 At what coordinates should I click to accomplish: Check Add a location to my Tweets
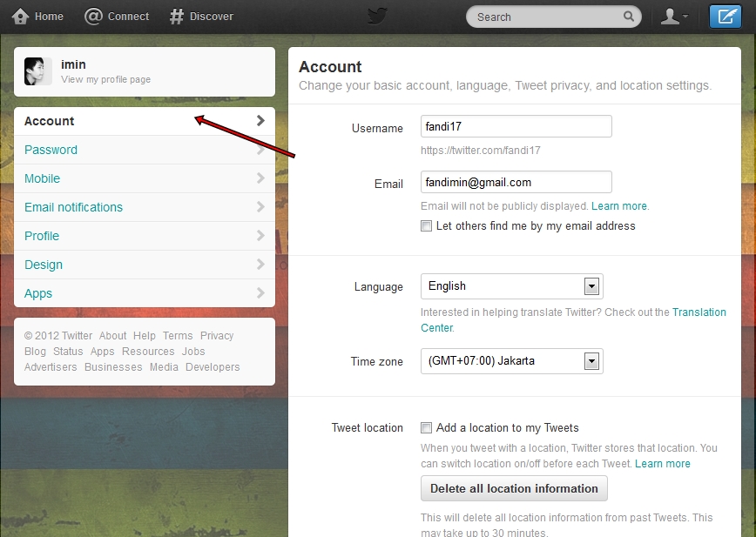point(426,427)
